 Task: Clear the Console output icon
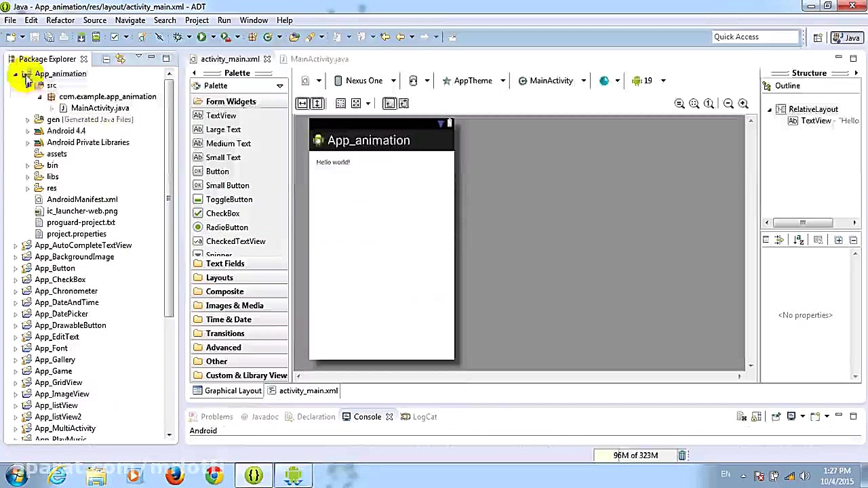pos(742,417)
